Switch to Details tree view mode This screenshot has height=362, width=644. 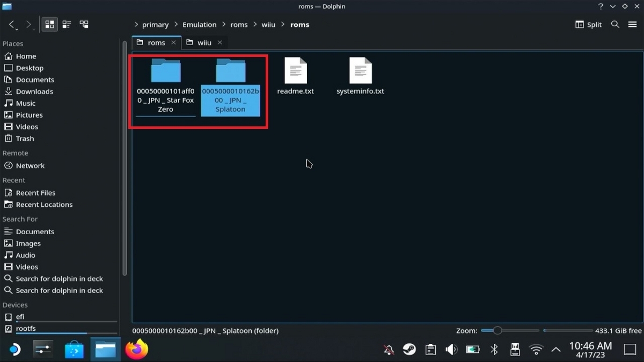click(x=84, y=25)
